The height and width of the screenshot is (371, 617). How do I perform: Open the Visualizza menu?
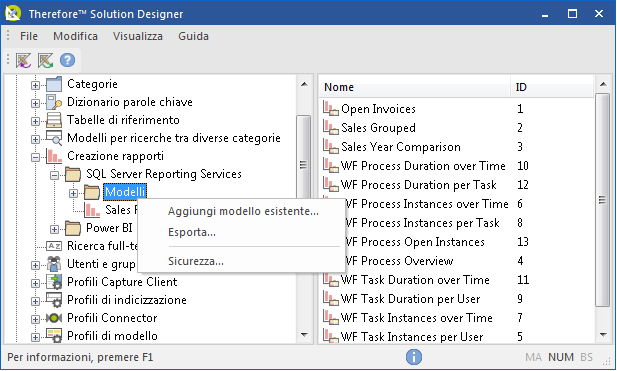[138, 36]
